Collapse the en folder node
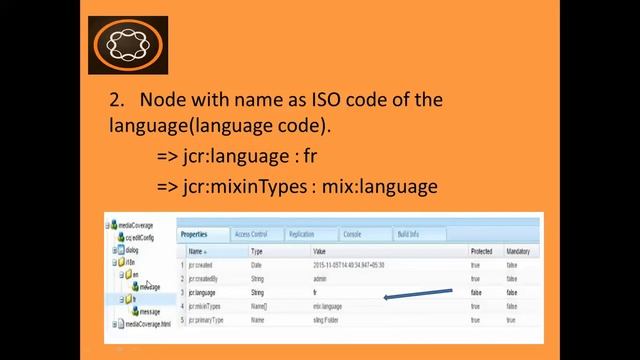 pos(122,275)
